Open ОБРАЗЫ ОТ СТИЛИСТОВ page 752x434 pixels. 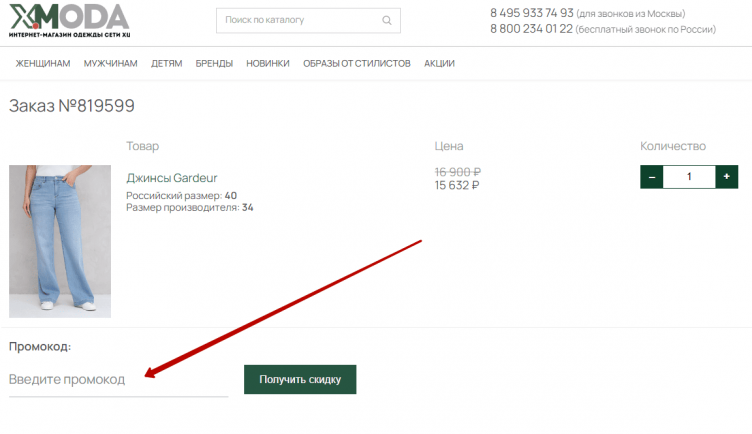pyautogui.click(x=356, y=63)
